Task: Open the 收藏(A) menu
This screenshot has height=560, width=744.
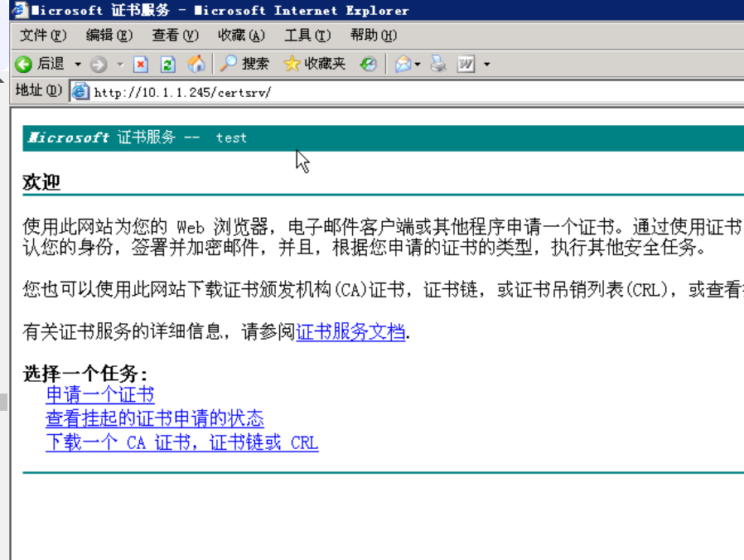Action: [241, 35]
